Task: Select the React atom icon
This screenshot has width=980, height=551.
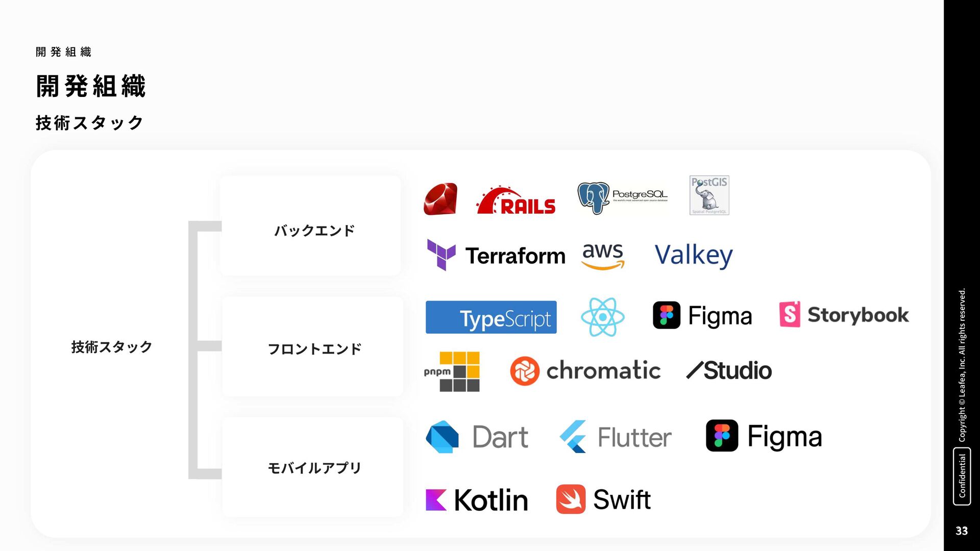Action: (x=603, y=317)
